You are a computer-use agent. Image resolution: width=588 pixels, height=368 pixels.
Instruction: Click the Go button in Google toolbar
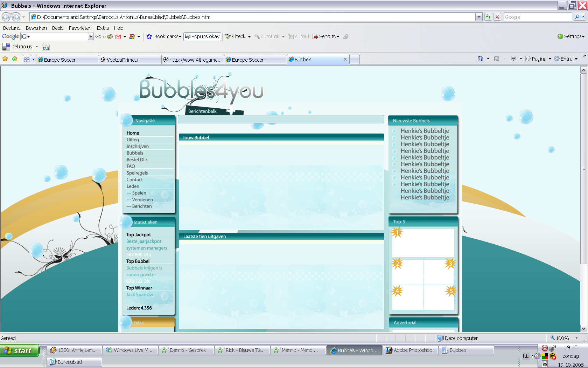pyautogui.click(x=98, y=36)
